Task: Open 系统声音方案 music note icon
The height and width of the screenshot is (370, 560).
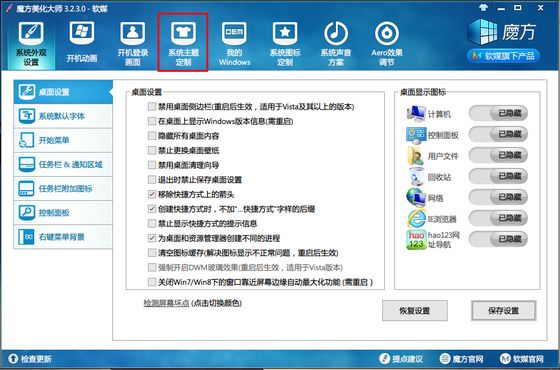Action: [x=336, y=33]
